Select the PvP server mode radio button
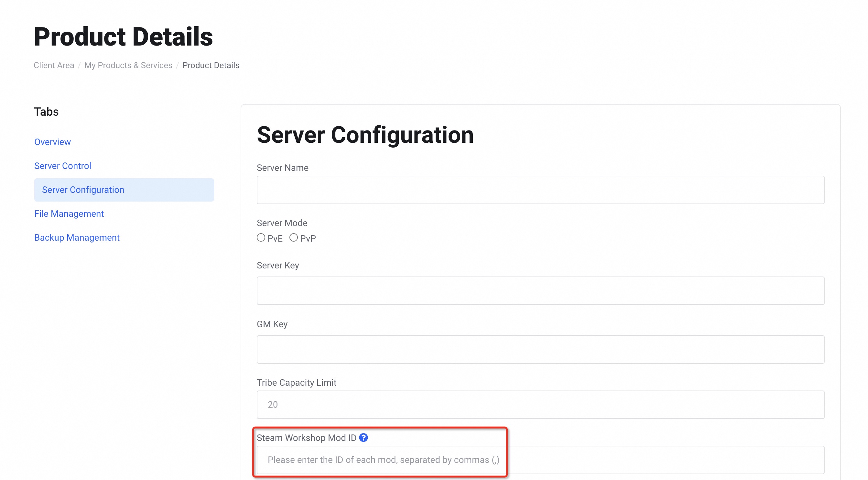 pos(294,238)
